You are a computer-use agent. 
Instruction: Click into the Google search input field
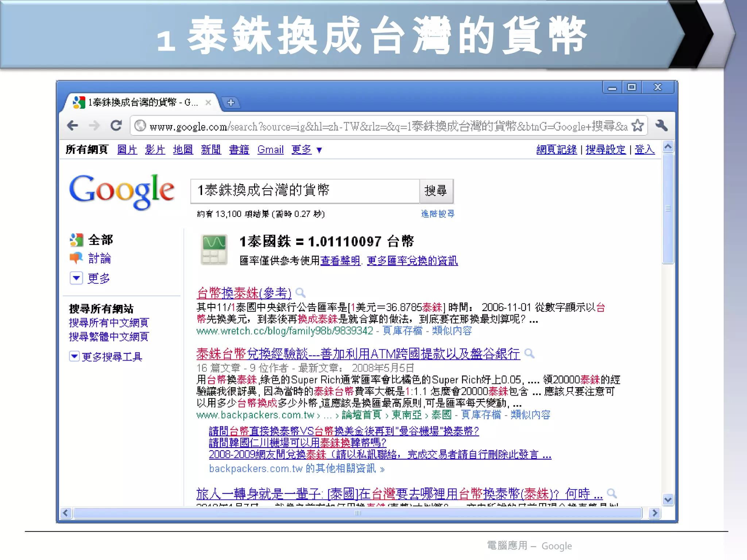[x=305, y=191]
